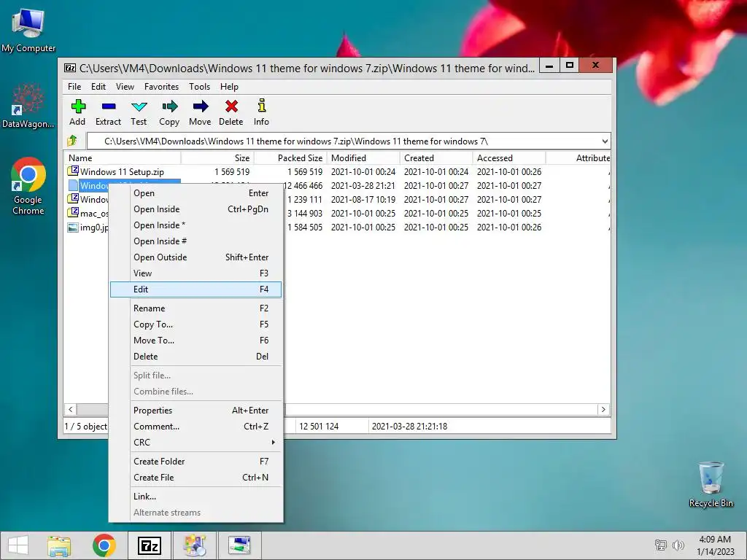Viewport: 747px width, 560px height.
Task: Choose Copy To... in context menu
Action: pos(196,324)
